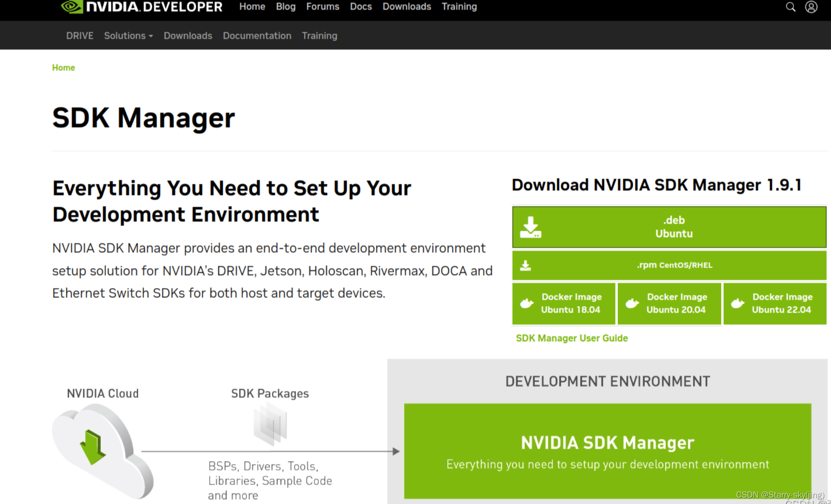This screenshot has height=504, width=831.
Task: Click the SDK Packages label
Action: 270,394
